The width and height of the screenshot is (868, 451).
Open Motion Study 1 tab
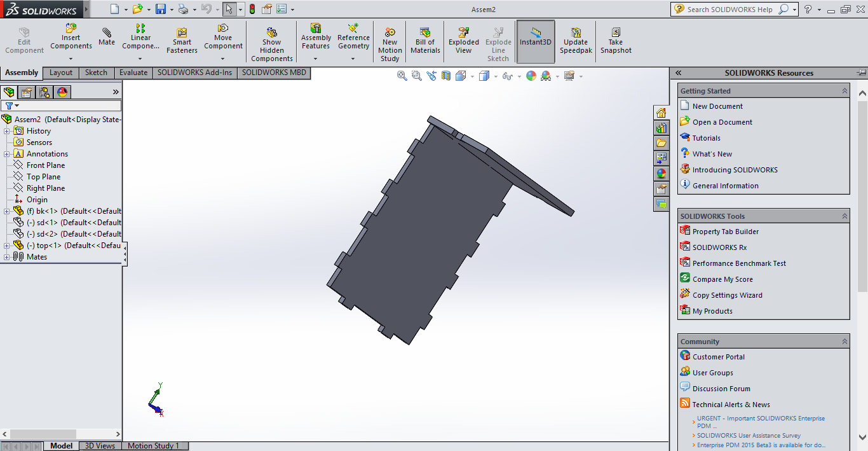click(154, 446)
